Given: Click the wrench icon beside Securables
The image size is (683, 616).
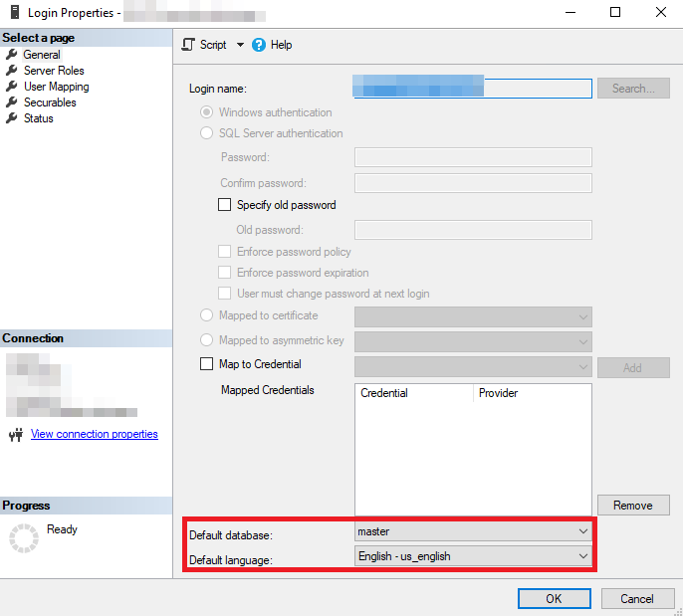Looking at the screenshot, I should pyautogui.click(x=12, y=102).
